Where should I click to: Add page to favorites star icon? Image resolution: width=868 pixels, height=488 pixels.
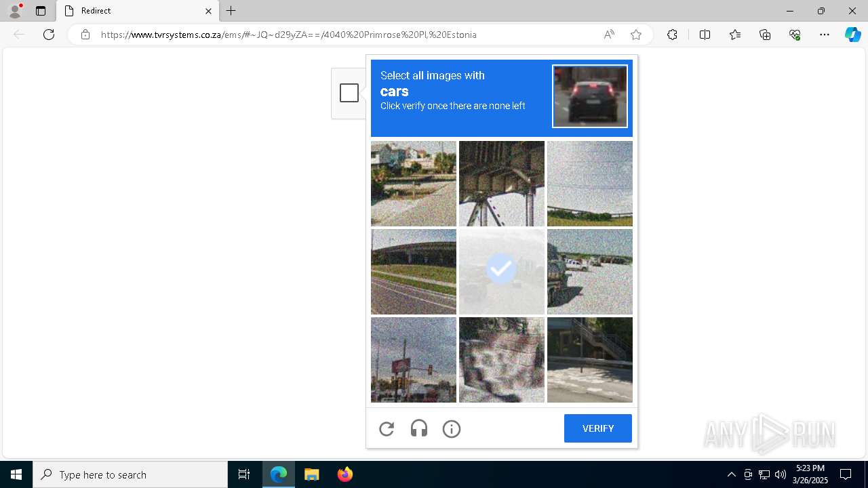point(635,35)
